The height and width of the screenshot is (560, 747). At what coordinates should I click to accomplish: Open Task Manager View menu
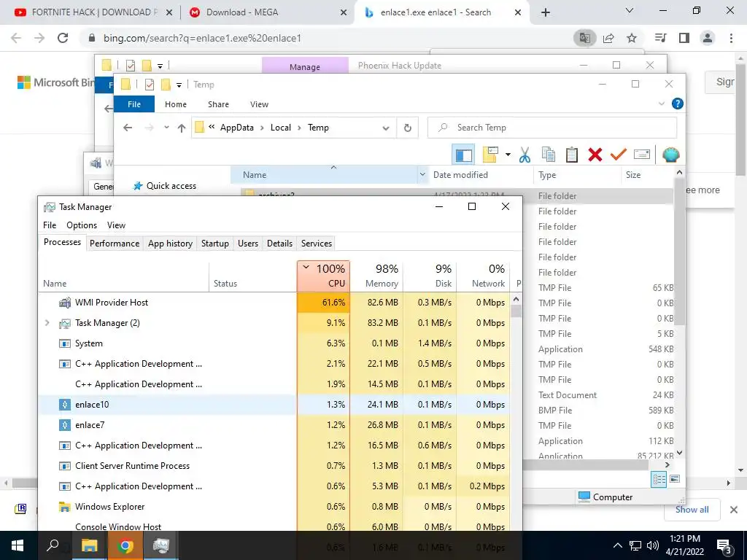tap(116, 225)
